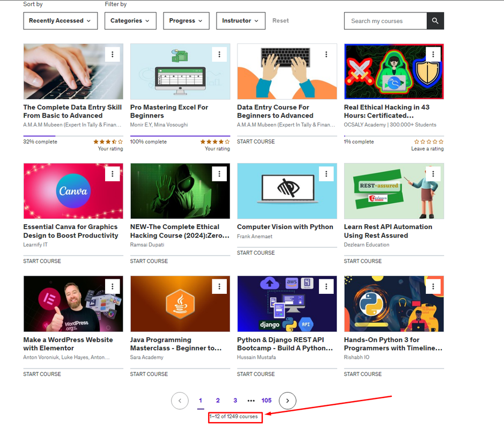Screen dimensions: 504x429
Task: Click the pagination ellipsis between 3 and 105
Action: [x=251, y=401]
